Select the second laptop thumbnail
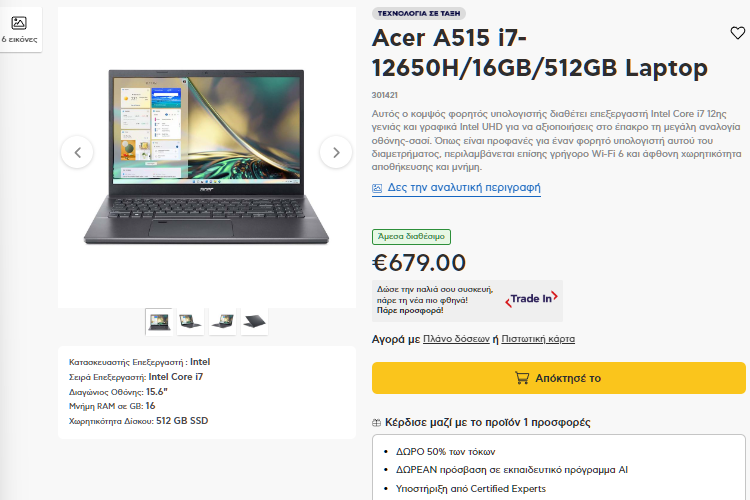This screenshot has height=500, width=750. tap(190, 322)
